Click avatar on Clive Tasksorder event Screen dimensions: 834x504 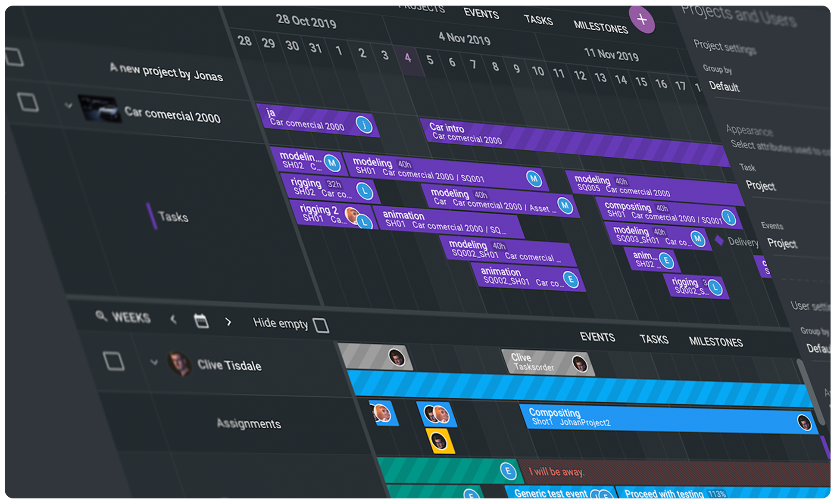(580, 364)
